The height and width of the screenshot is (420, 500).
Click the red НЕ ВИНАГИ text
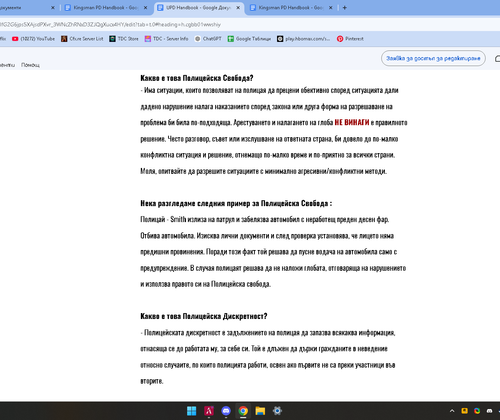click(352, 122)
